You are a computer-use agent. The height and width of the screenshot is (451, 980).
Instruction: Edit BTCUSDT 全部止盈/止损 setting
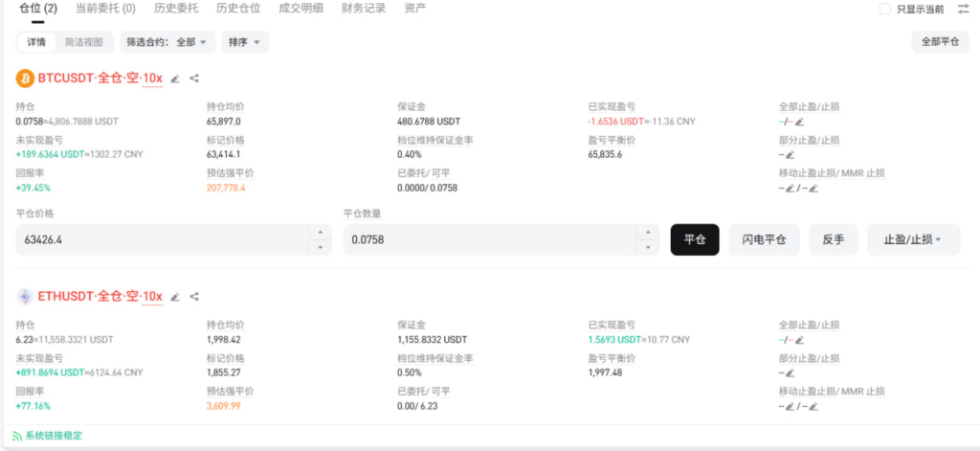[800, 122]
